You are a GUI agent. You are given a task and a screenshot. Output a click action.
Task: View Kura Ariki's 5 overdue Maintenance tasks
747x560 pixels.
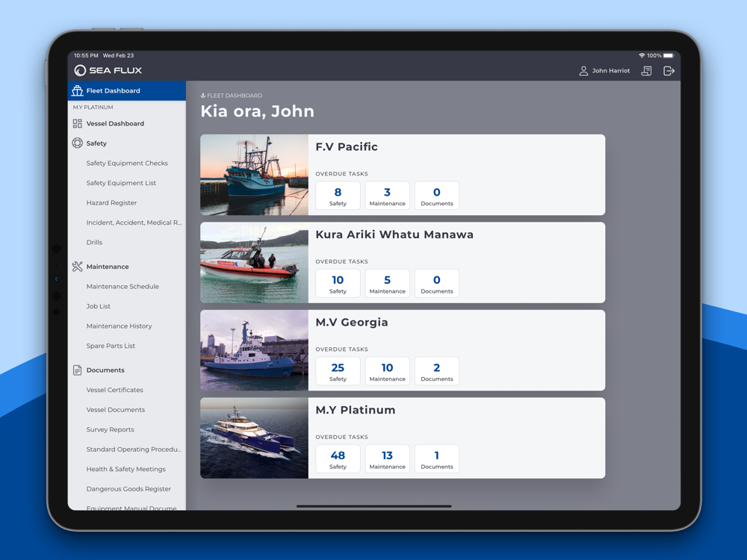(387, 283)
